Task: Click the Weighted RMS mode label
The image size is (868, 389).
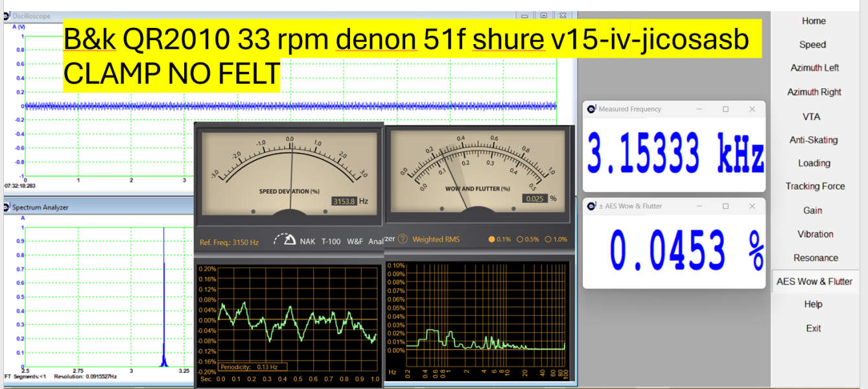Action: click(436, 239)
